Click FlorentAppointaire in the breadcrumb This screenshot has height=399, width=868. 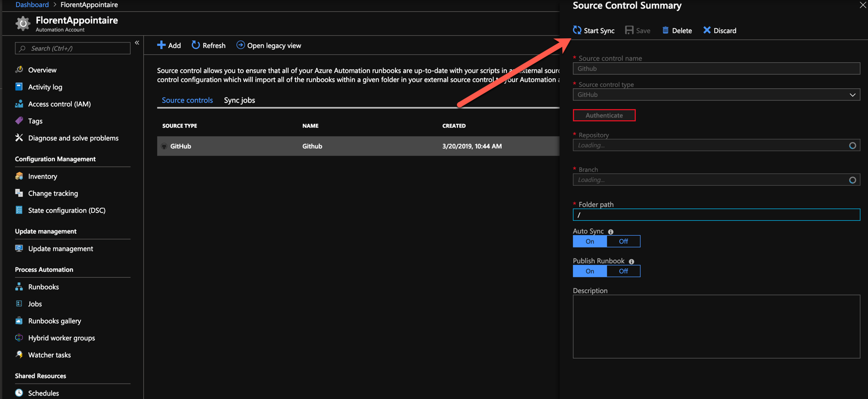89,5
